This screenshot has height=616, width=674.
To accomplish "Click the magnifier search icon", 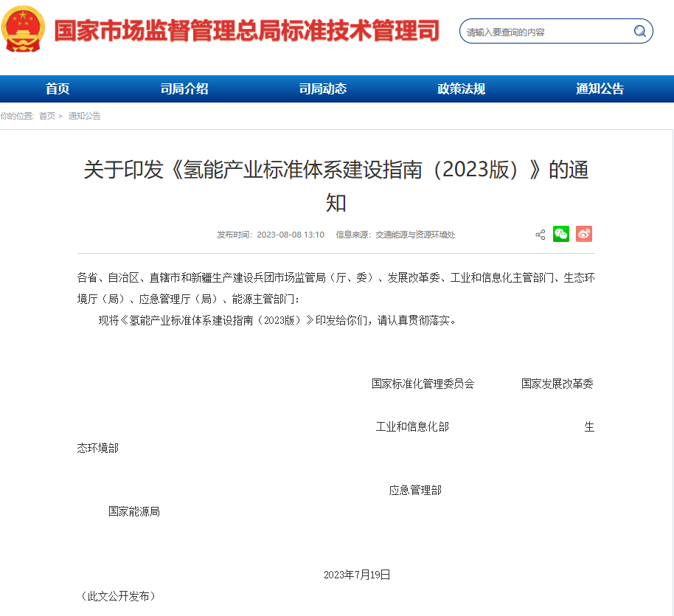I will coord(639,31).
